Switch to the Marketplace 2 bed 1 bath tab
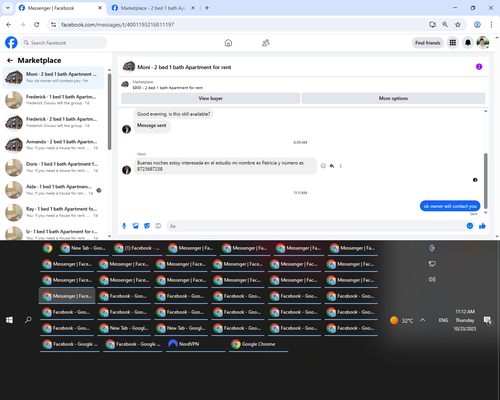500x400 pixels. click(154, 8)
